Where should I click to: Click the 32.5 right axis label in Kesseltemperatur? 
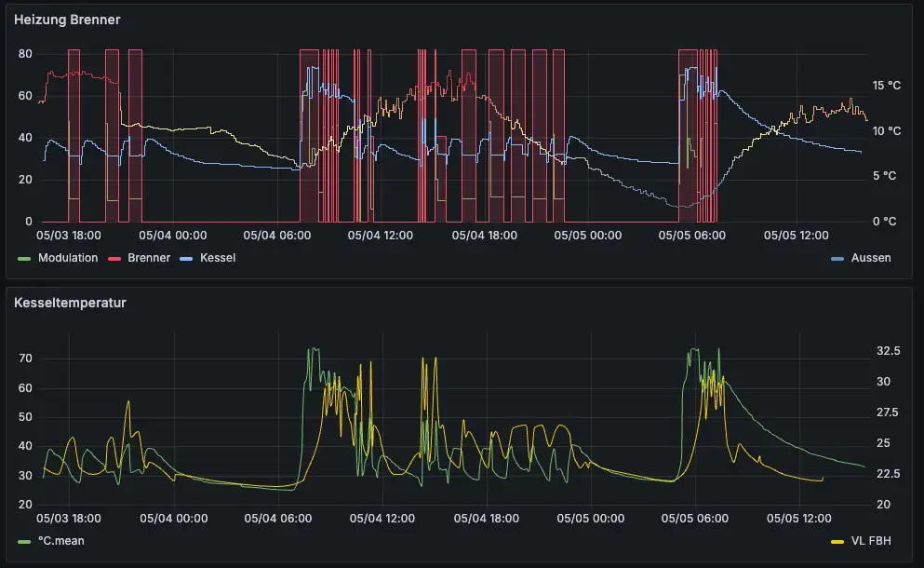(x=888, y=352)
